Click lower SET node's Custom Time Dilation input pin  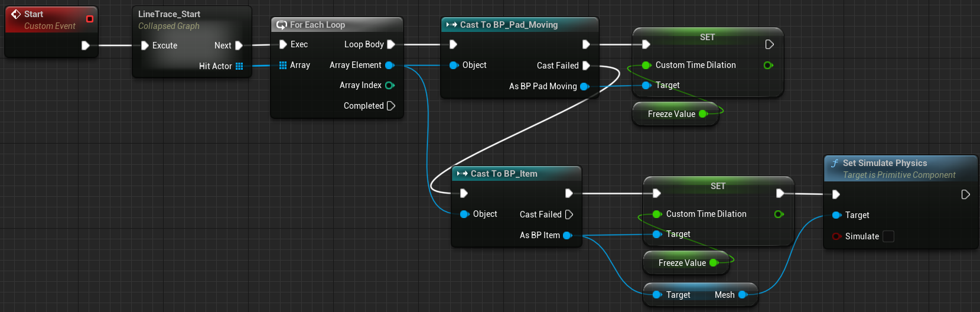click(657, 214)
